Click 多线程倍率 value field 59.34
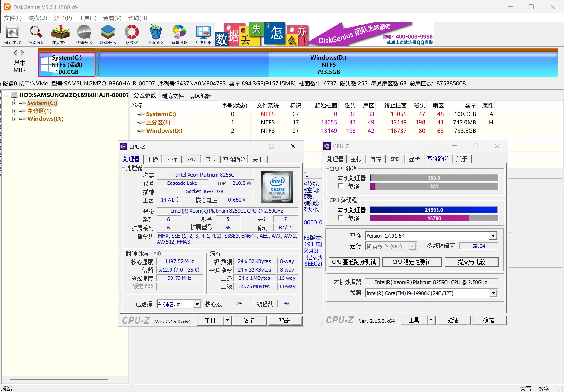The height and width of the screenshot is (392, 564). click(x=478, y=246)
